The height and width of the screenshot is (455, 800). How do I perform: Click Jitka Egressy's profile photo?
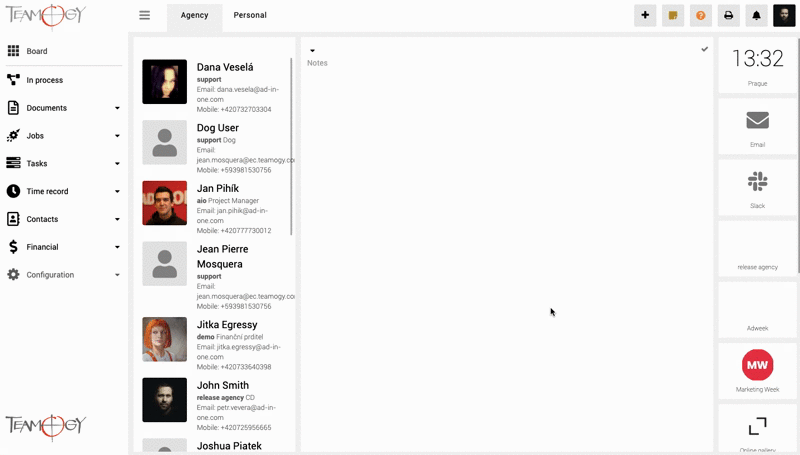(164, 339)
